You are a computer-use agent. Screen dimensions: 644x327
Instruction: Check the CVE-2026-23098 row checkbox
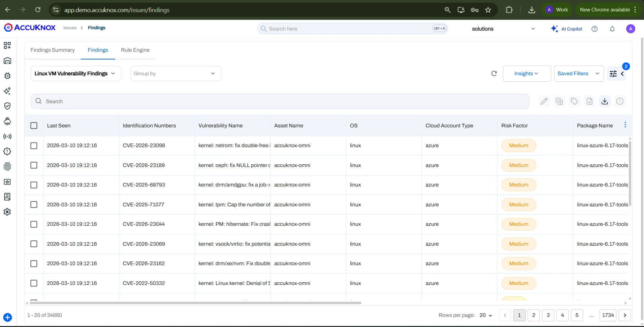(x=34, y=146)
